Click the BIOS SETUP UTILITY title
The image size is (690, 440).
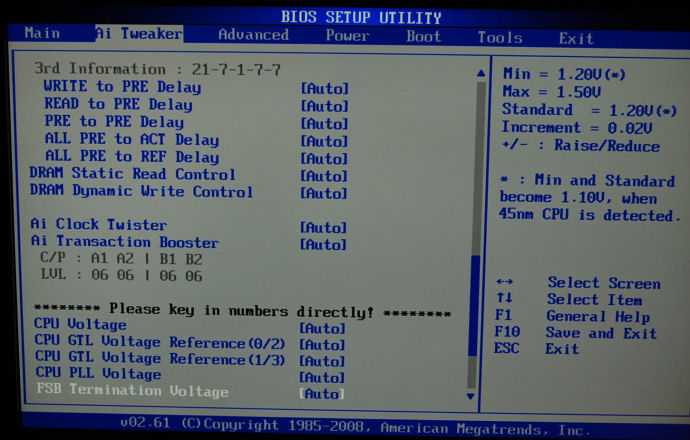point(361,17)
